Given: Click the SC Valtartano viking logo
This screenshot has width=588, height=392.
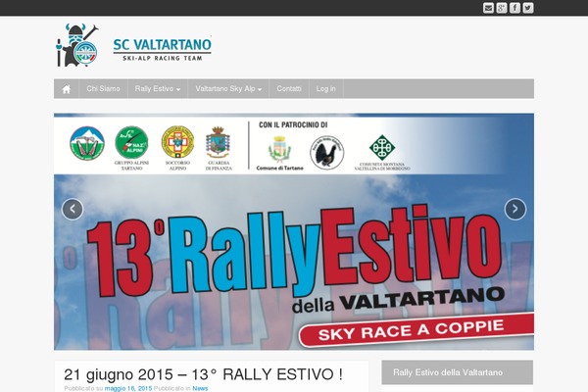Looking at the screenshot, I should 78,45.
